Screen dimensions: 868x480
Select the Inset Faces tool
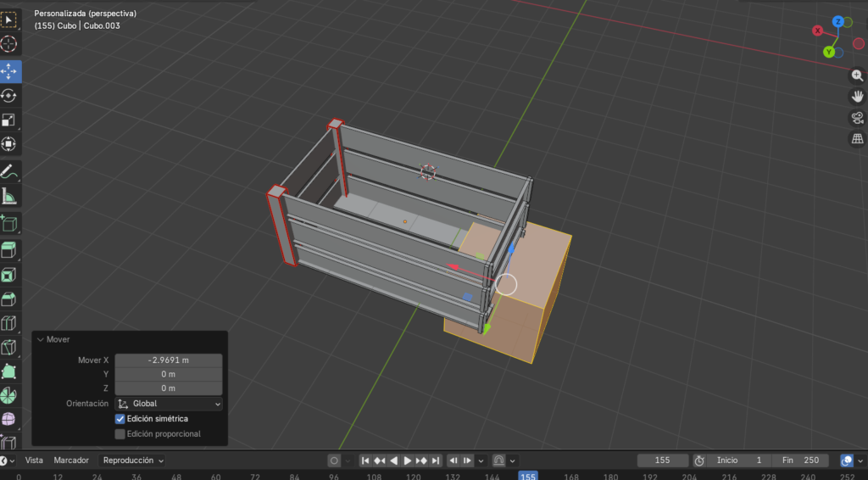pos(9,275)
